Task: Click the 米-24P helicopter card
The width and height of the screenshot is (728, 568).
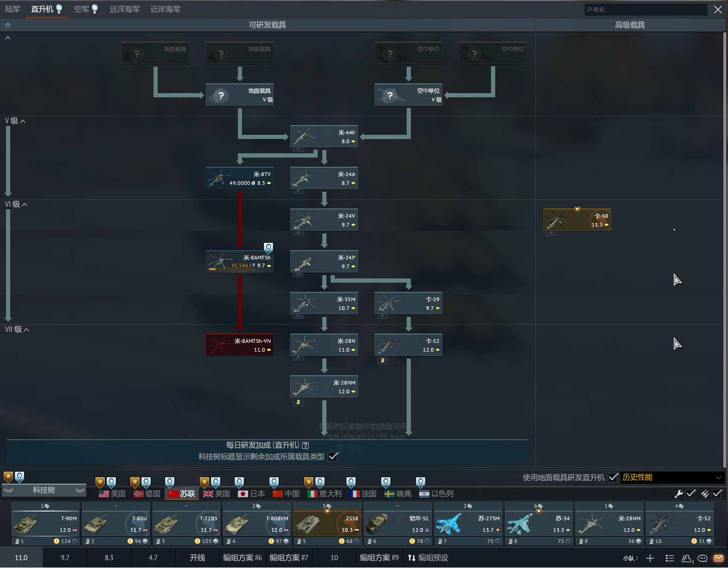Action: coord(324,261)
